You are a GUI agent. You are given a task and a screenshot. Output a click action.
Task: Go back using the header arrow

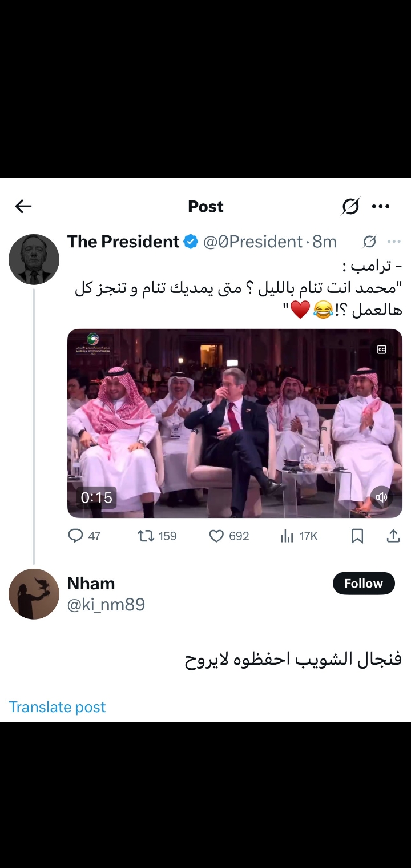click(23, 207)
